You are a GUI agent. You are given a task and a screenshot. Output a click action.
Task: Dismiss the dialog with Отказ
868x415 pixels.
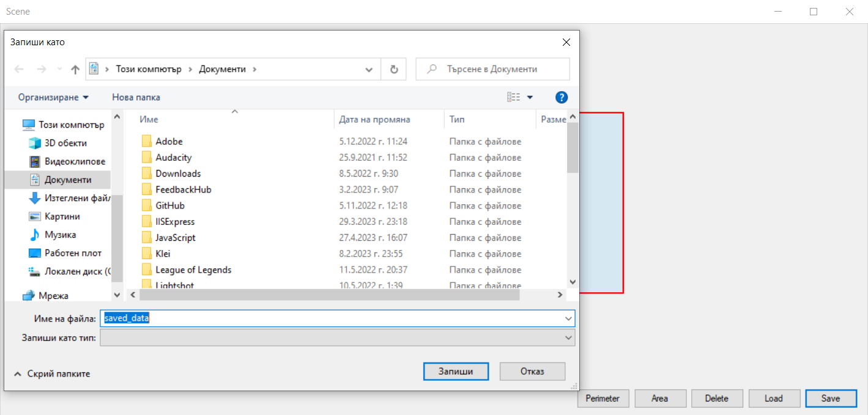pyautogui.click(x=532, y=371)
